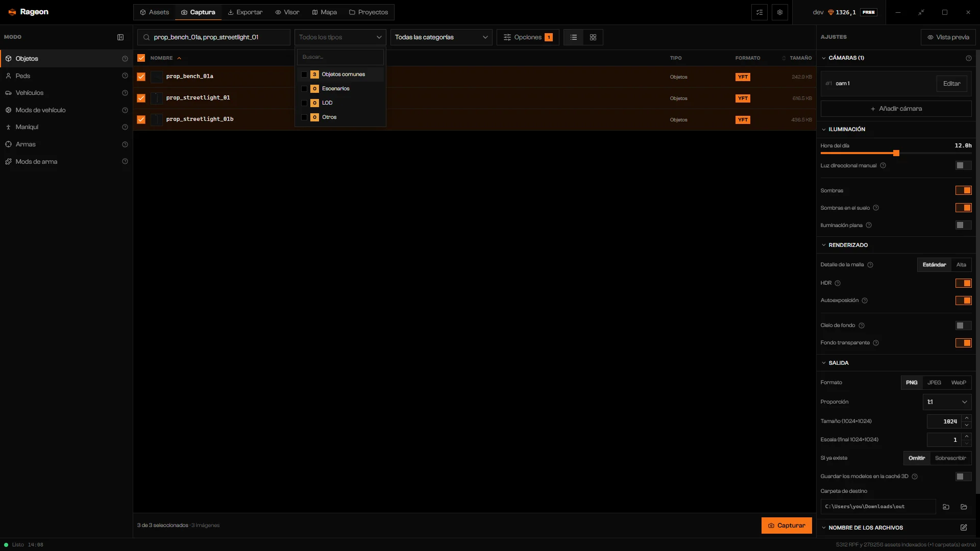
Task: Switch to the Exportar tab
Action: point(245,12)
